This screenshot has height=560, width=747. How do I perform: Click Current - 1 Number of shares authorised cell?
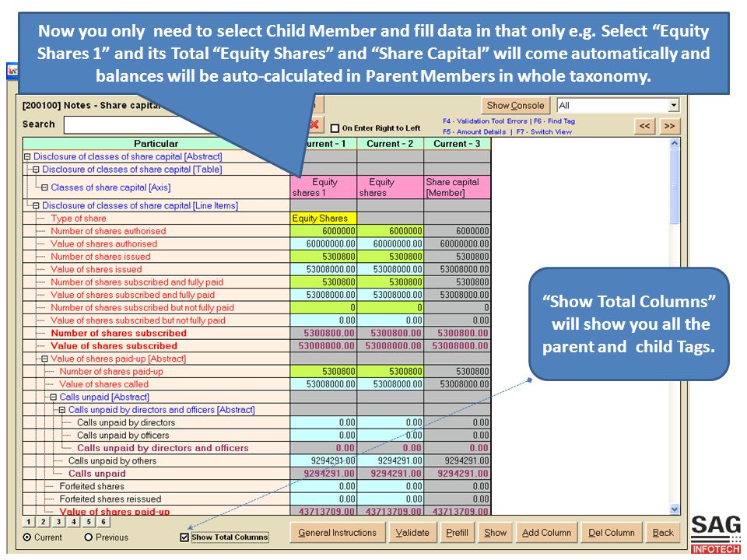click(x=324, y=231)
